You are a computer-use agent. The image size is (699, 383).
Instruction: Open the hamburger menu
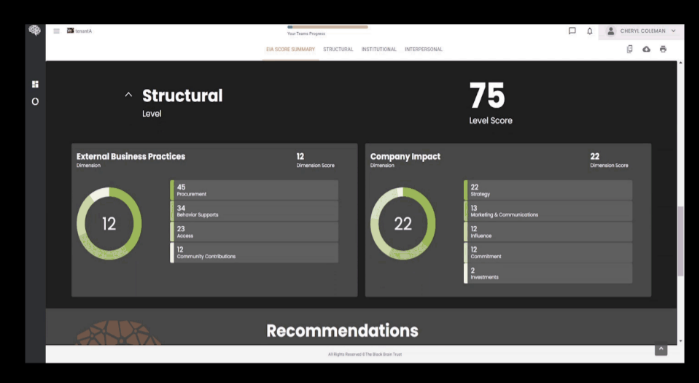coord(57,31)
